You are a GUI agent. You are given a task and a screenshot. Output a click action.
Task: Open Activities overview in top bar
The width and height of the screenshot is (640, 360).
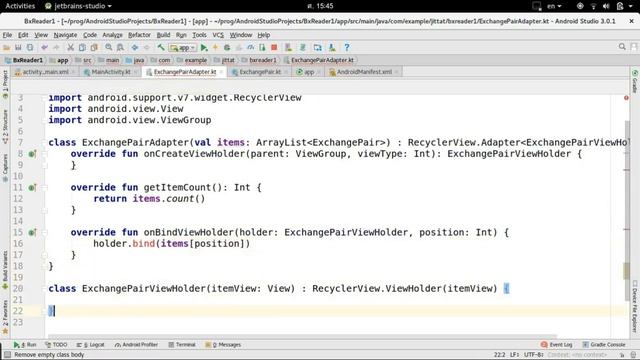20,6
